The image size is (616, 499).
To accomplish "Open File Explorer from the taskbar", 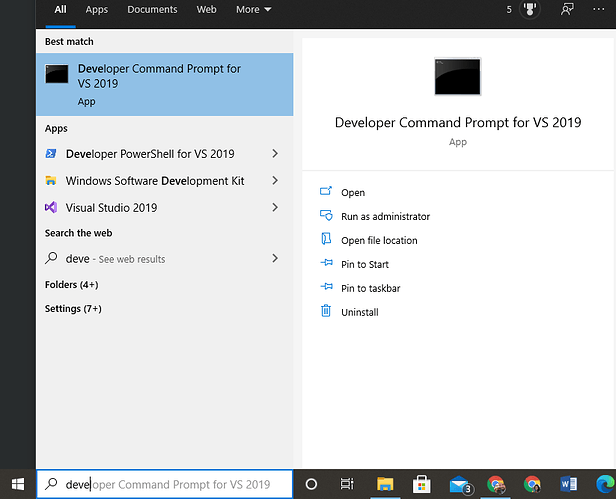I will pyautogui.click(x=384, y=484).
